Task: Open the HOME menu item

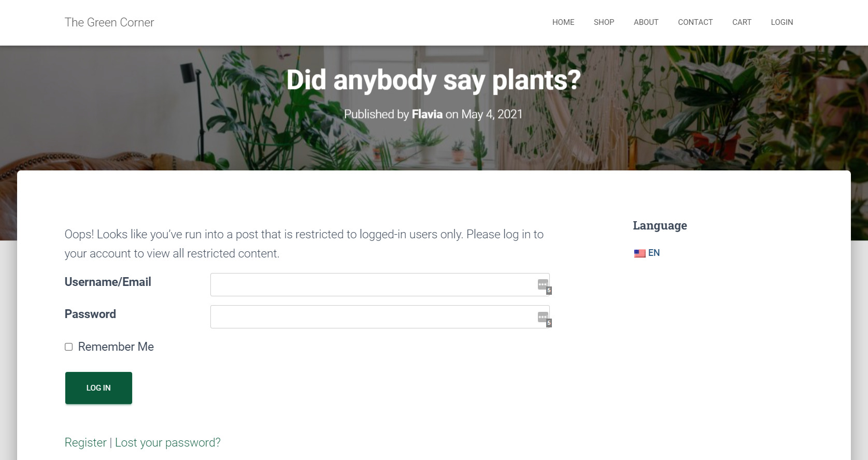Action: pyautogui.click(x=563, y=22)
